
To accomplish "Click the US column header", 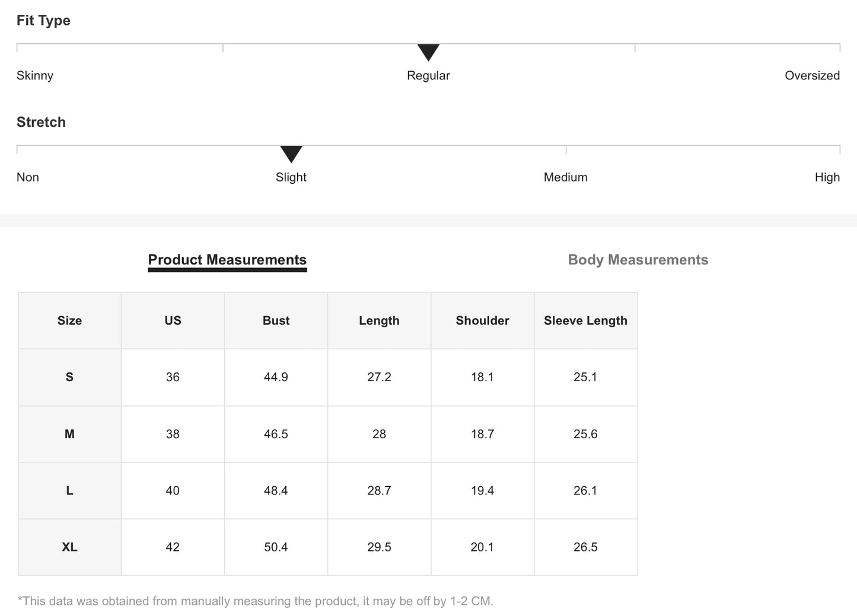I will 173,321.
